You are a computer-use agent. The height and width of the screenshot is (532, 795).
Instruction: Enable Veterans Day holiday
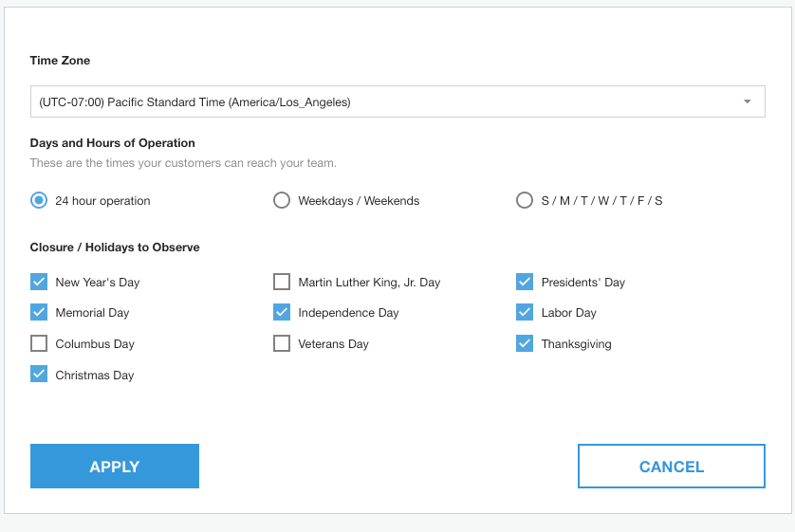(x=282, y=343)
